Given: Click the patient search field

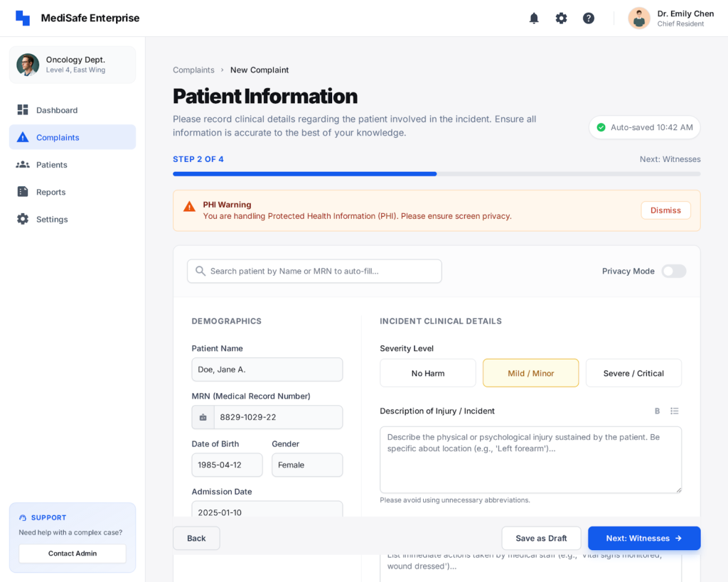Looking at the screenshot, I should (314, 271).
